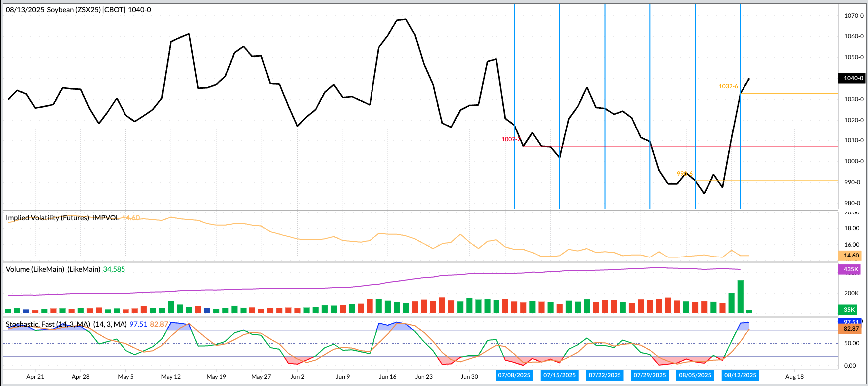The width and height of the screenshot is (868, 386).
Task: Select the 07/29/2025 date marker
Action: 650,375
